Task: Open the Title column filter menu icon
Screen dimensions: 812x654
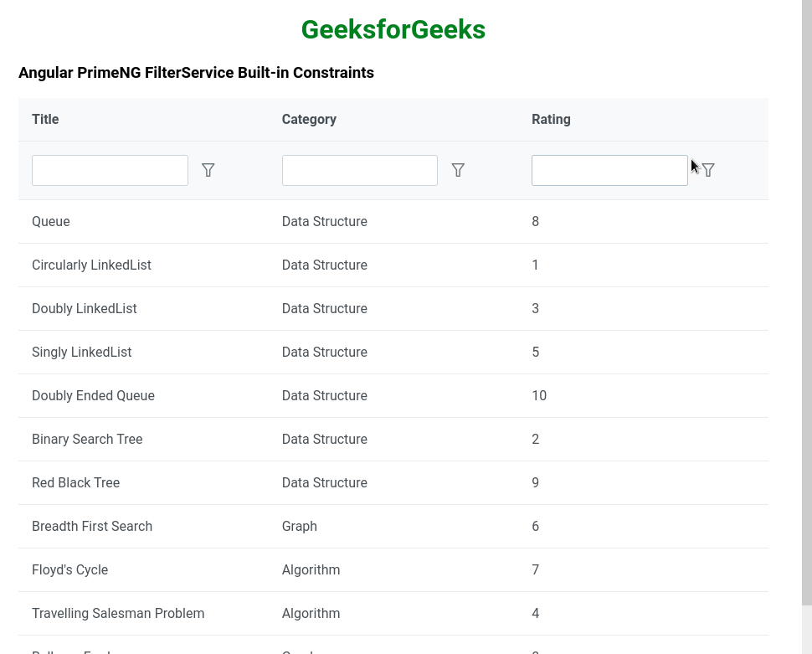Action: coord(208,170)
